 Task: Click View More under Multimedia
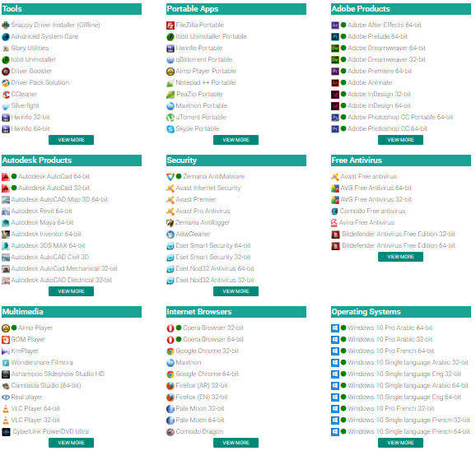tap(71, 443)
